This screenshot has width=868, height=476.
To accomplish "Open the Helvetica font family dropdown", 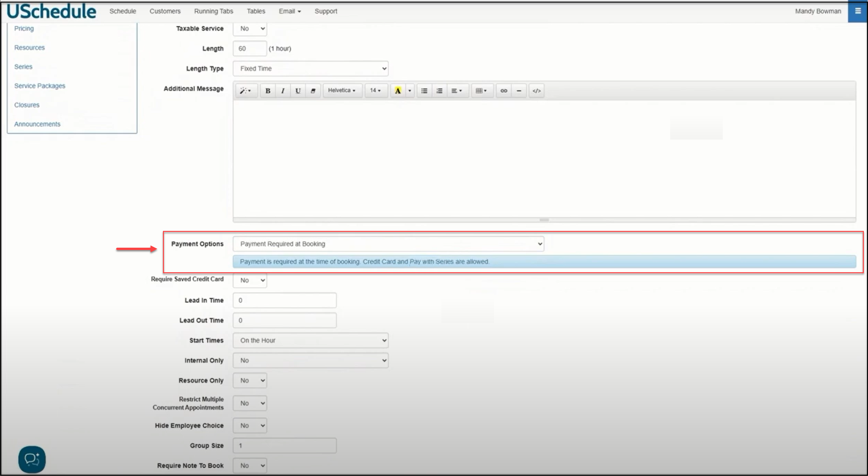I will coord(342,91).
